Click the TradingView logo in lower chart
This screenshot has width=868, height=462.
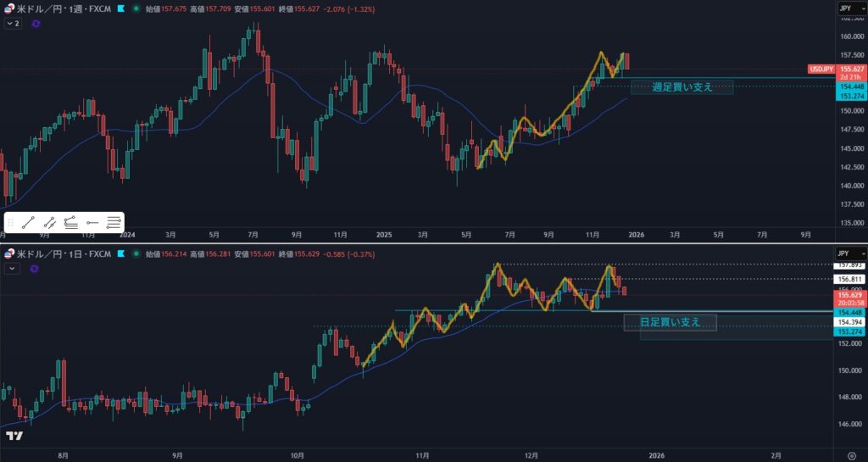pos(14,436)
